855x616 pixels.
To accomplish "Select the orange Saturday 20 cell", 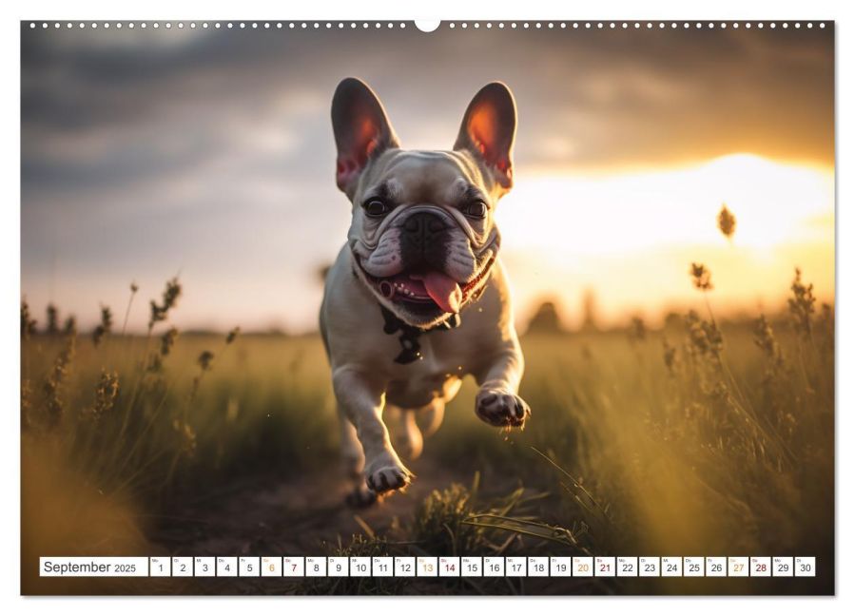I will coord(582,568).
